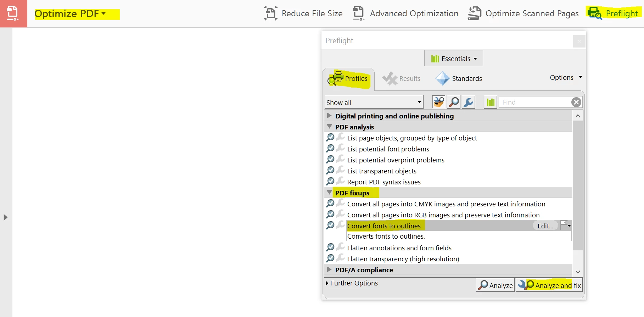Collapse the PDF analysis group

click(329, 127)
